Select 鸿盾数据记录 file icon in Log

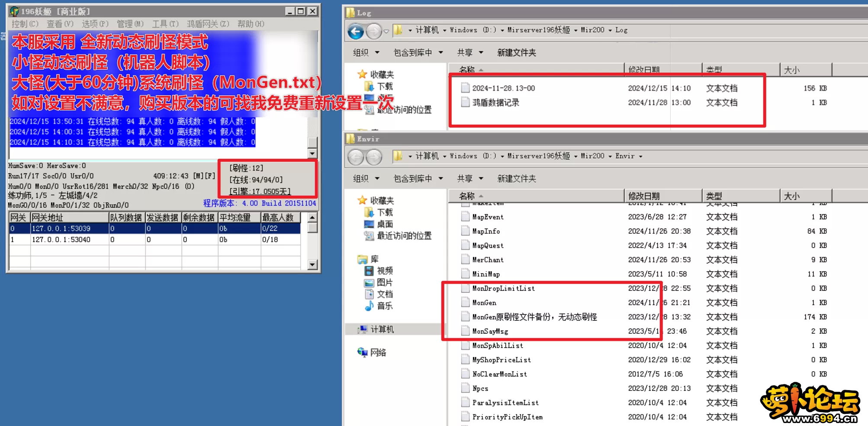[x=465, y=102]
